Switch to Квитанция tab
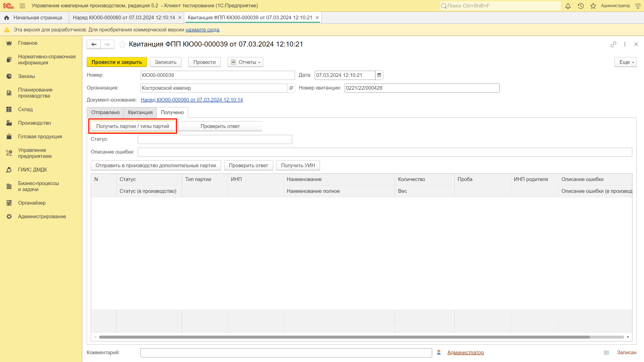This screenshot has height=362, width=644. (x=140, y=112)
